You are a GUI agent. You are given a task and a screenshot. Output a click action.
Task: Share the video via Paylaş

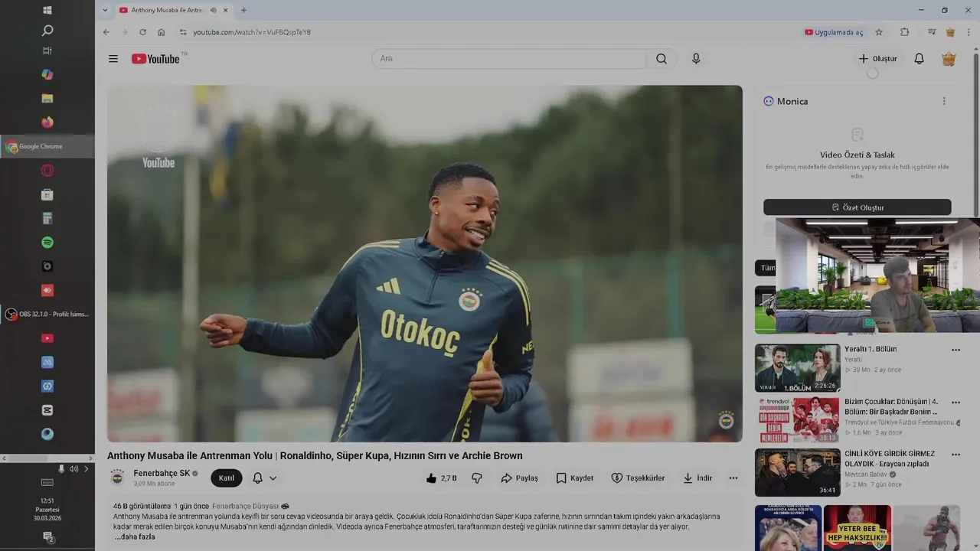[x=520, y=478]
